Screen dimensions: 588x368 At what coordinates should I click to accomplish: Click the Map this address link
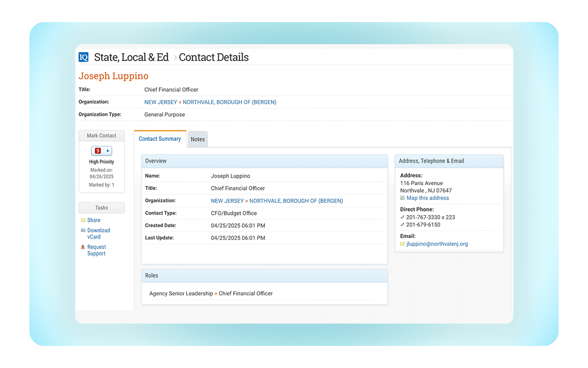[x=427, y=198]
